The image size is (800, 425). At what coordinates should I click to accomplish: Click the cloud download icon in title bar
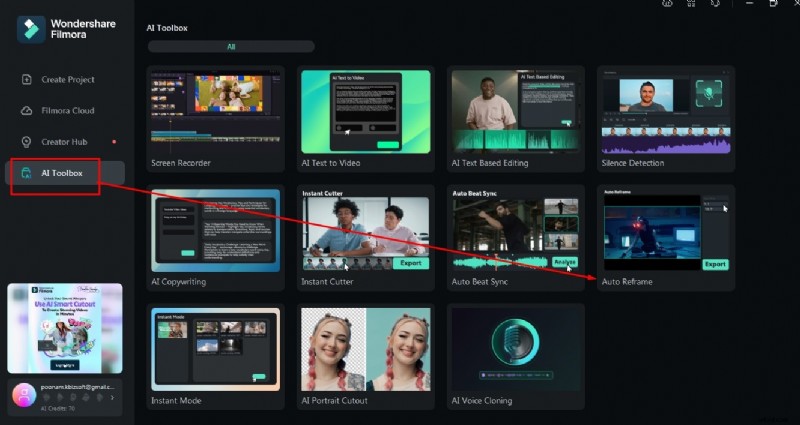tap(667, 4)
